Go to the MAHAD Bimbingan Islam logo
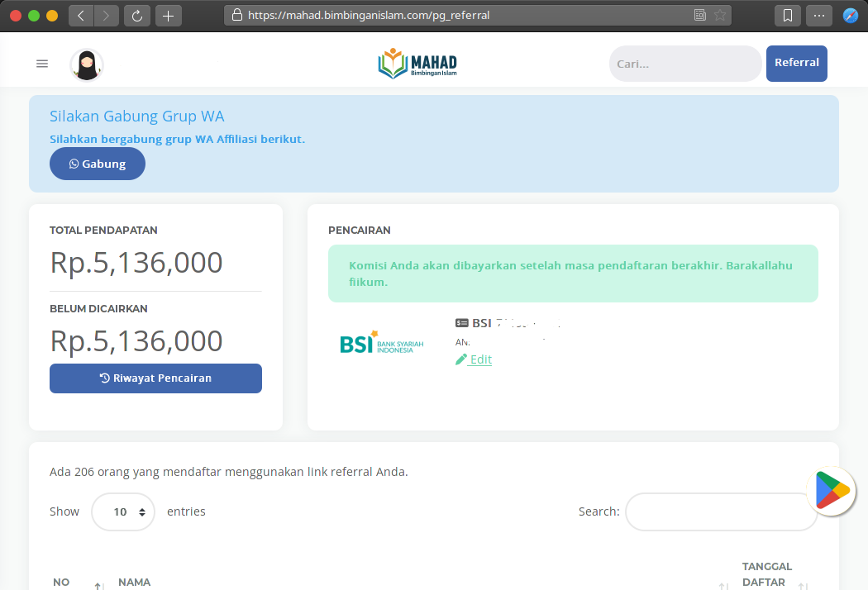The height and width of the screenshot is (590, 868). click(417, 63)
